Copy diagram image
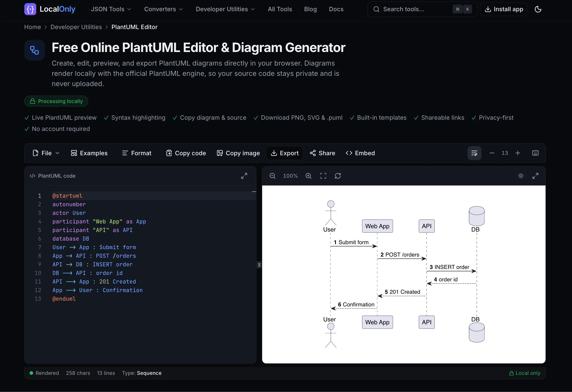This screenshot has width=572, height=392. [238, 153]
